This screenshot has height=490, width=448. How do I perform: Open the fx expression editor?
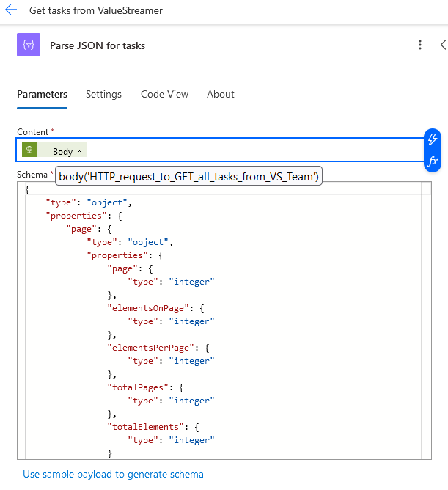tap(433, 161)
